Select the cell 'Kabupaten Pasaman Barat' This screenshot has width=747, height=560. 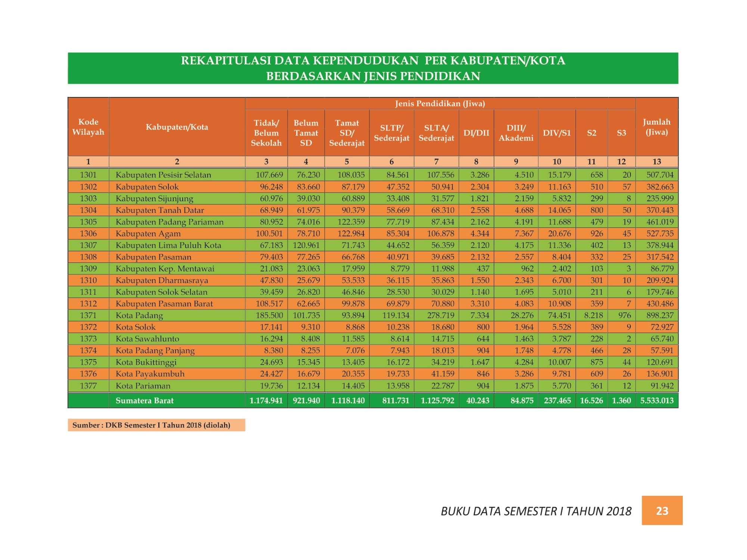177,304
